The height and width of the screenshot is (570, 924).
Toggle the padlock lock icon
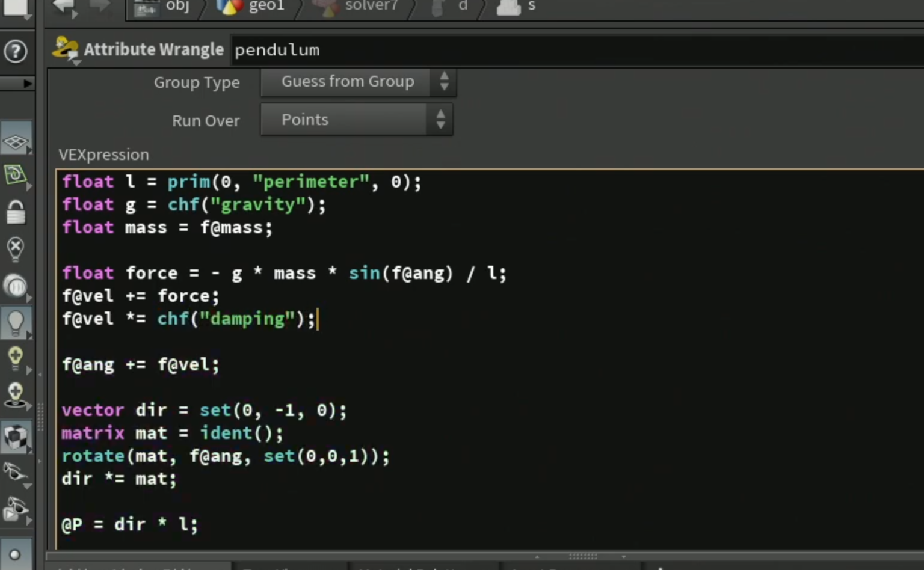point(16,212)
